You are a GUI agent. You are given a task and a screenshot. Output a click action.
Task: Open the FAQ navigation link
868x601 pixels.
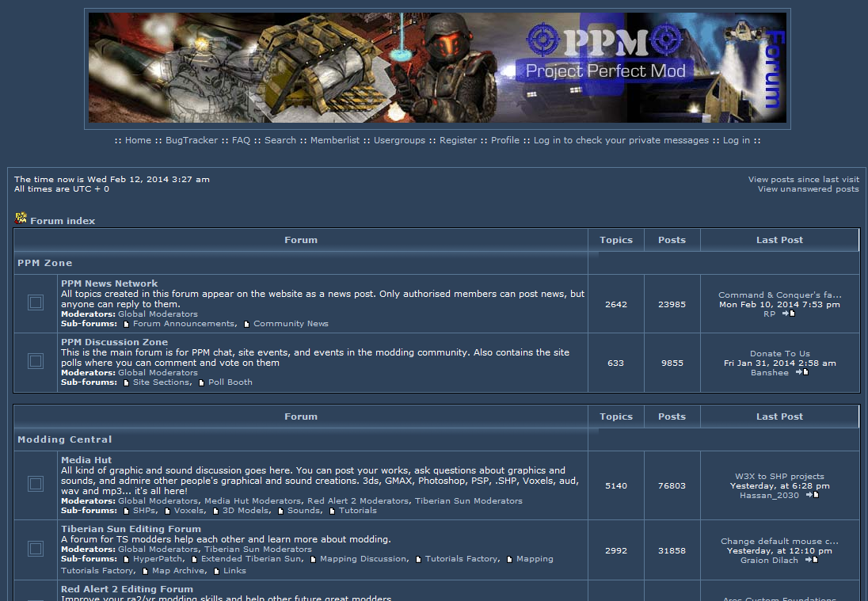point(241,141)
